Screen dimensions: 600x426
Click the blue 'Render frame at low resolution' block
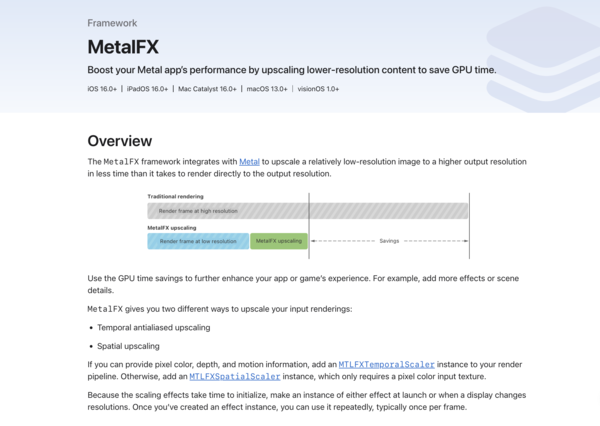click(x=198, y=241)
